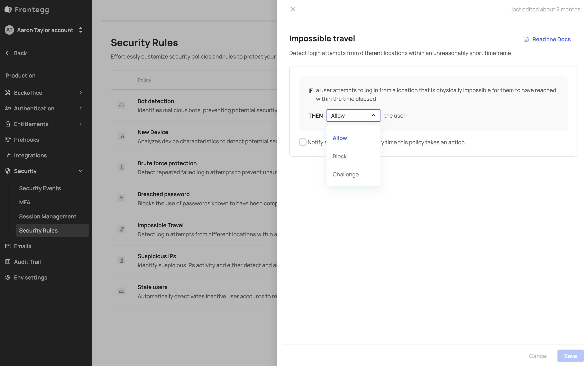Select Block from the action list

coord(339,156)
